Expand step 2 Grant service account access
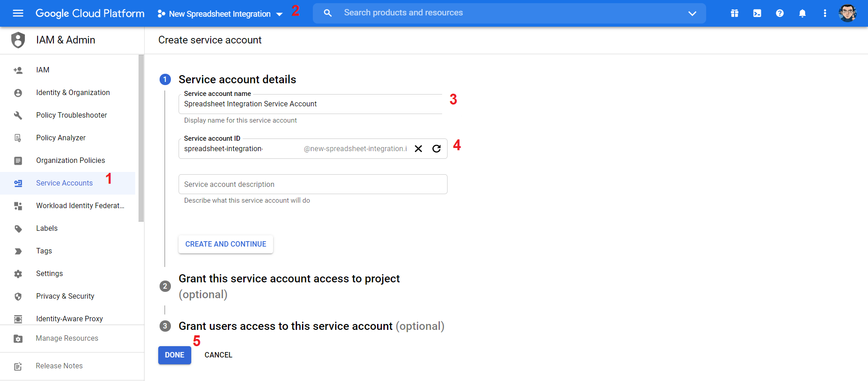The width and height of the screenshot is (868, 381). (289, 286)
